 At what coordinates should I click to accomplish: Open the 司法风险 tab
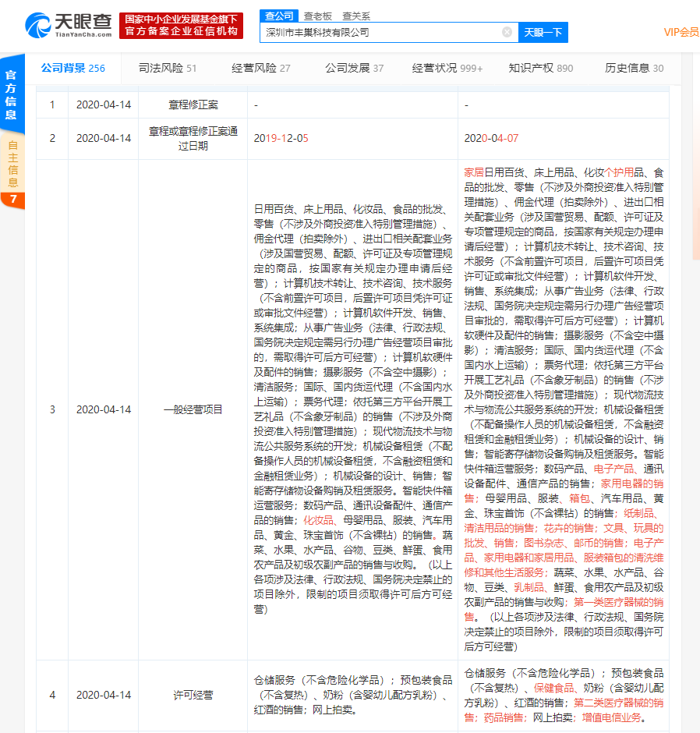point(168,68)
